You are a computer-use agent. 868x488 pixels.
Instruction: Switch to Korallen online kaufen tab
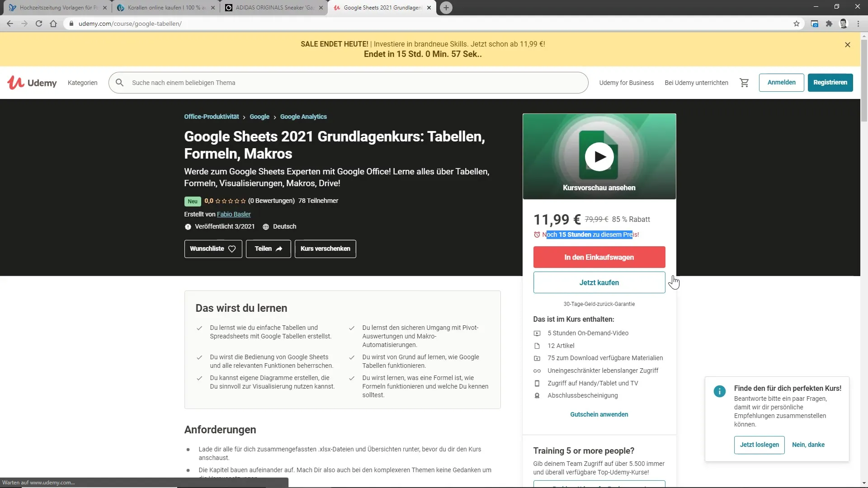pyautogui.click(x=165, y=8)
